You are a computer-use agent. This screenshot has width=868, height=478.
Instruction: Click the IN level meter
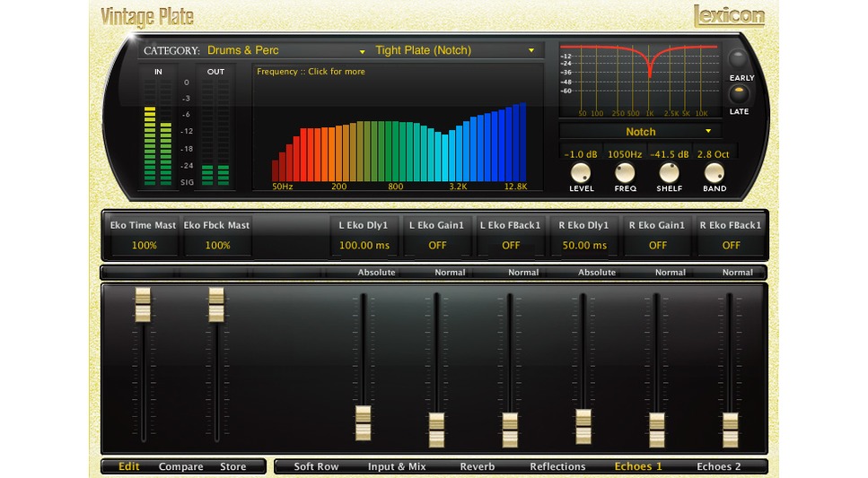pos(158,132)
